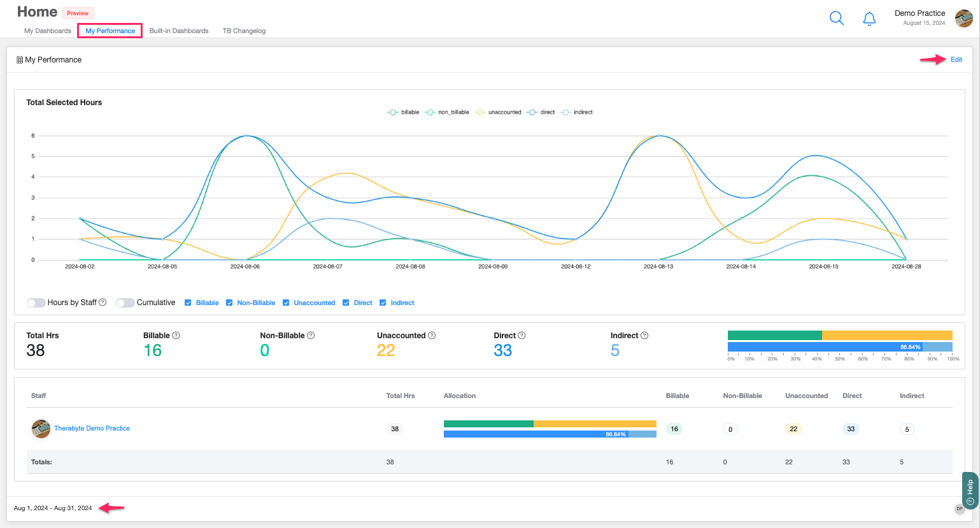Click the info icon beside Non-Billable total

[x=311, y=336]
